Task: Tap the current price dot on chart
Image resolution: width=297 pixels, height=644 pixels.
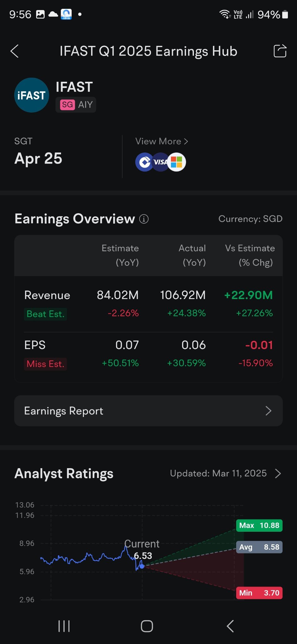Action: pyautogui.click(x=142, y=566)
